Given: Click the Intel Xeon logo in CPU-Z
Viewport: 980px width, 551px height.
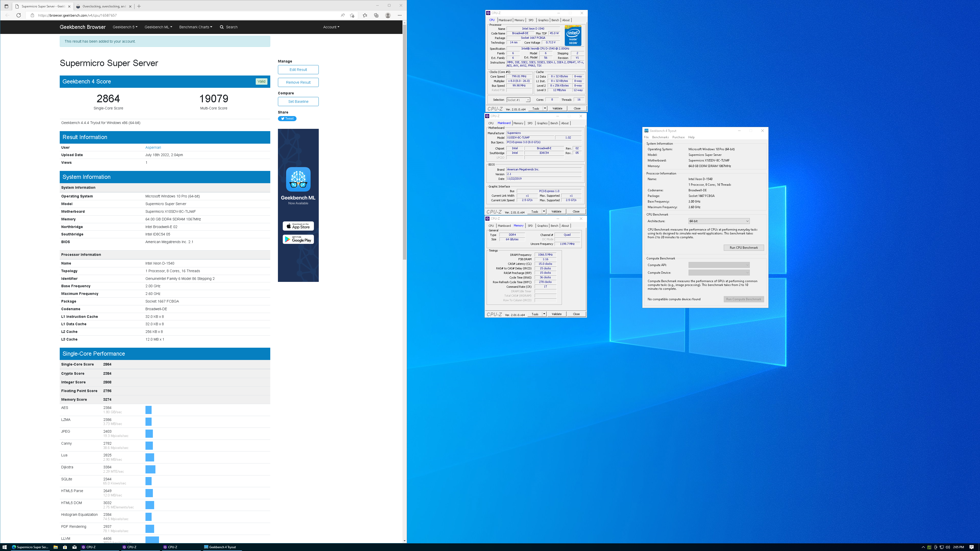Looking at the screenshot, I should pos(573,35).
